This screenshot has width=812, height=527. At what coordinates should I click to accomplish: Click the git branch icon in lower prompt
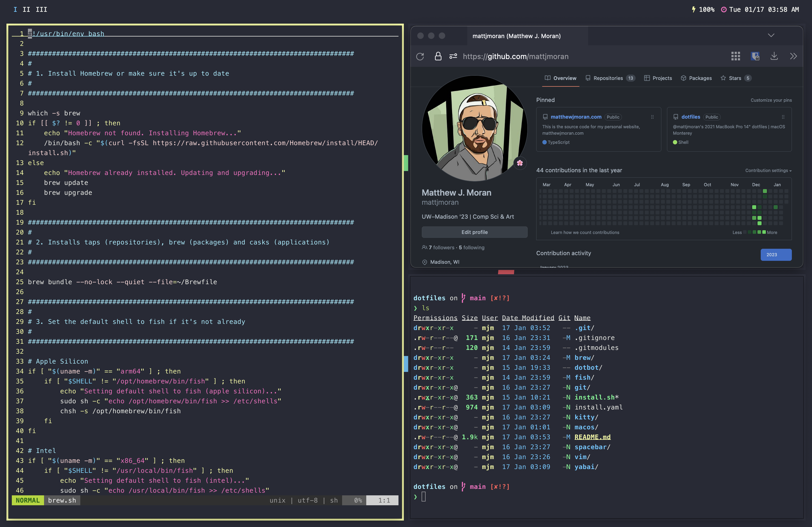pyautogui.click(x=463, y=486)
